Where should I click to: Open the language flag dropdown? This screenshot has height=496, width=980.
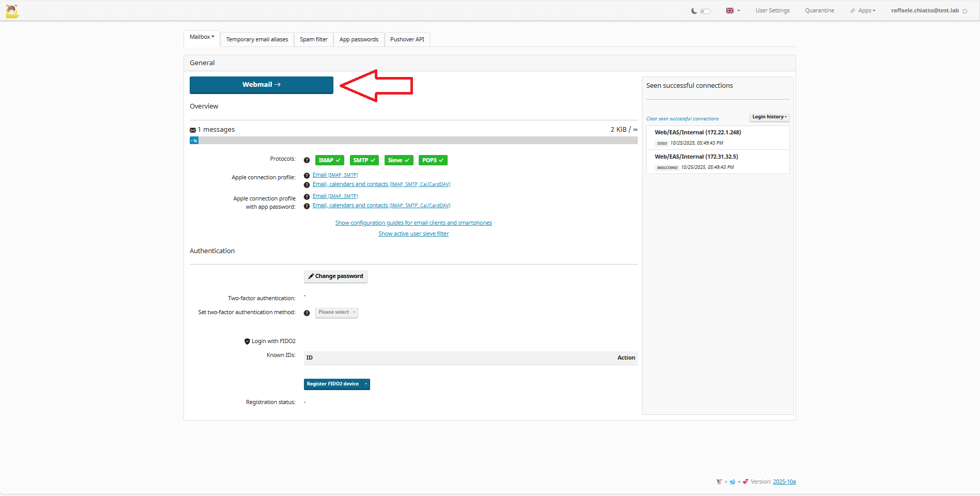(732, 11)
